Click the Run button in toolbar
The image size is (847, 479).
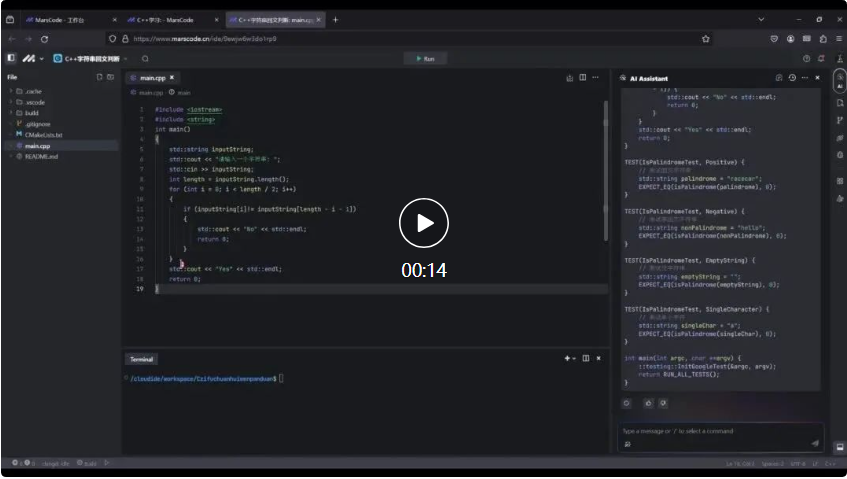(424, 58)
